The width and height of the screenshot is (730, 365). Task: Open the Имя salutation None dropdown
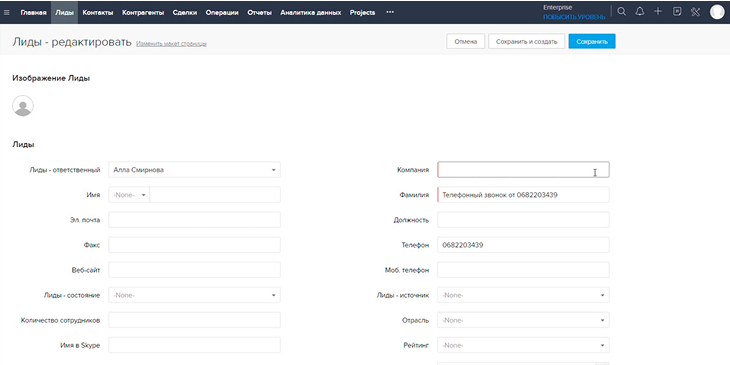[x=129, y=195]
